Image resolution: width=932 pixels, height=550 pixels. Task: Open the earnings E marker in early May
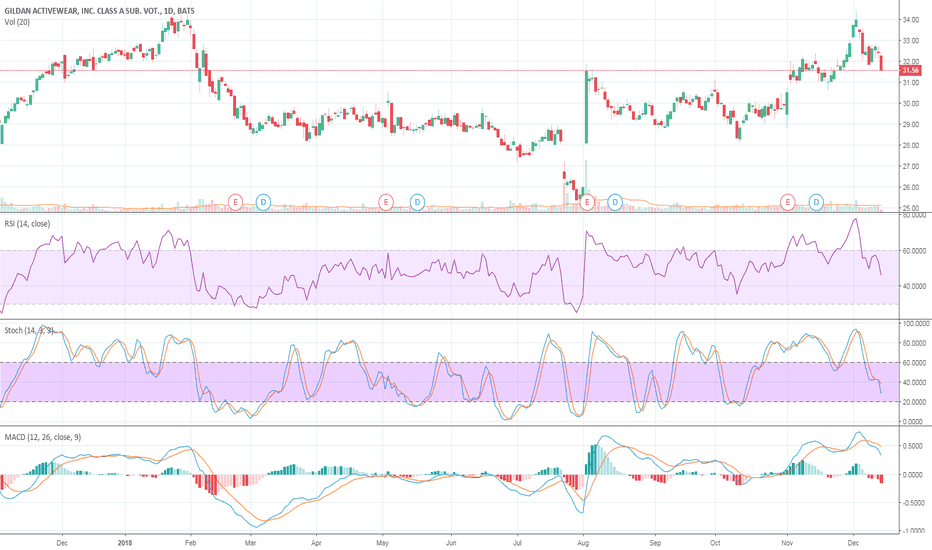(x=386, y=202)
